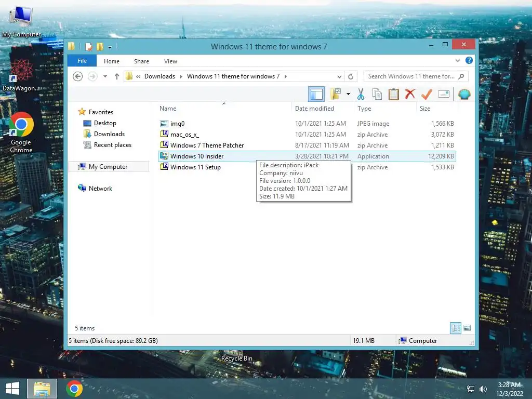Launch Chrome from the taskbar

click(74, 389)
